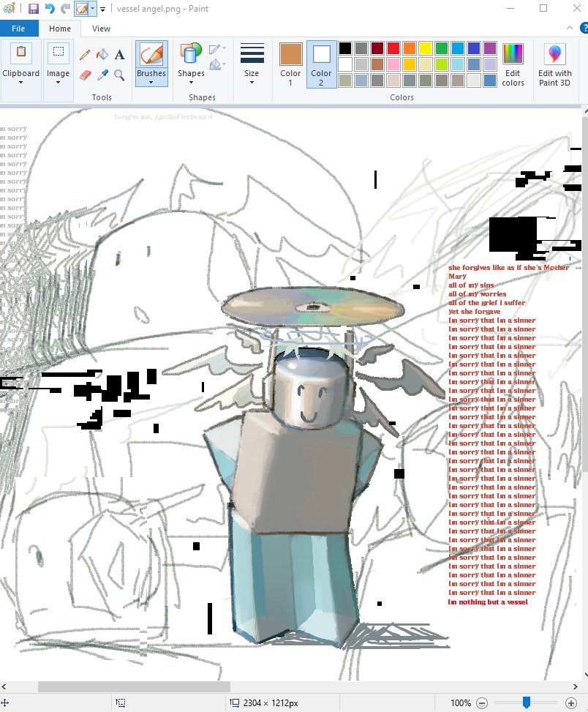The image size is (588, 712).
Task: Expand the Brushes dropdown arrow
Action: (x=151, y=83)
